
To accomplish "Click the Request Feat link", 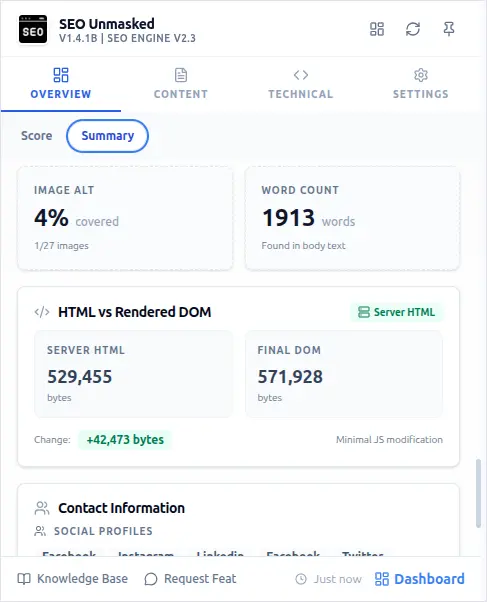I will (190, 579).
